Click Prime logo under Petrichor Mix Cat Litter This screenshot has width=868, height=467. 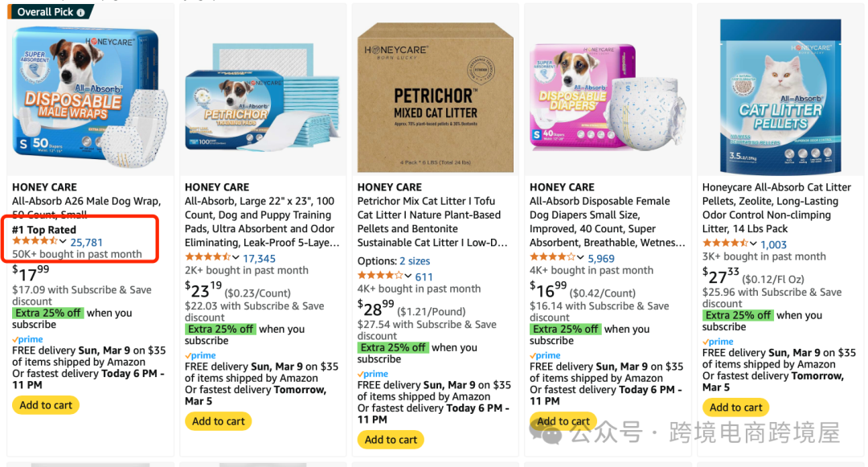click(373, 374)
